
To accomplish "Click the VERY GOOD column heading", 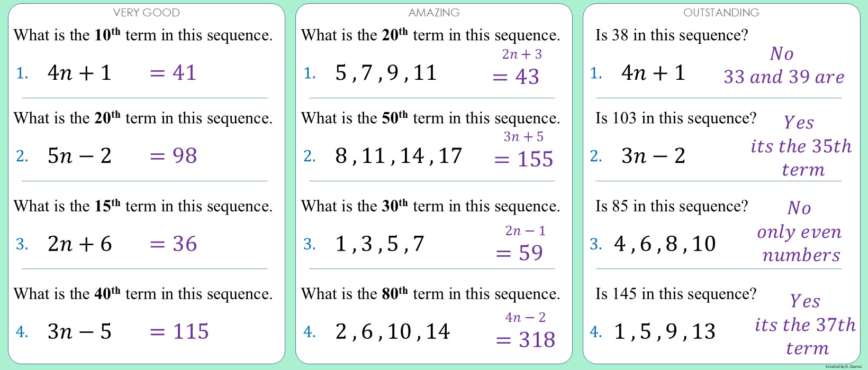I will pos(147,13).
